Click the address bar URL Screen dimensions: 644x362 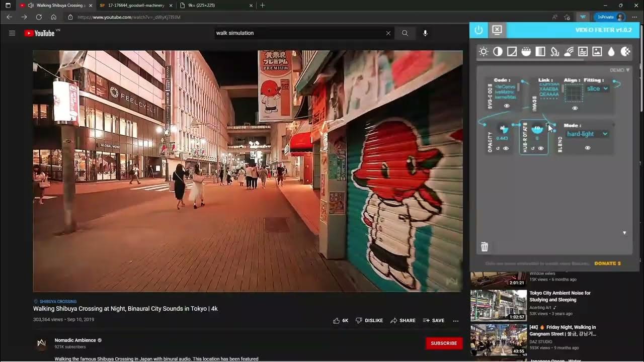129,17
